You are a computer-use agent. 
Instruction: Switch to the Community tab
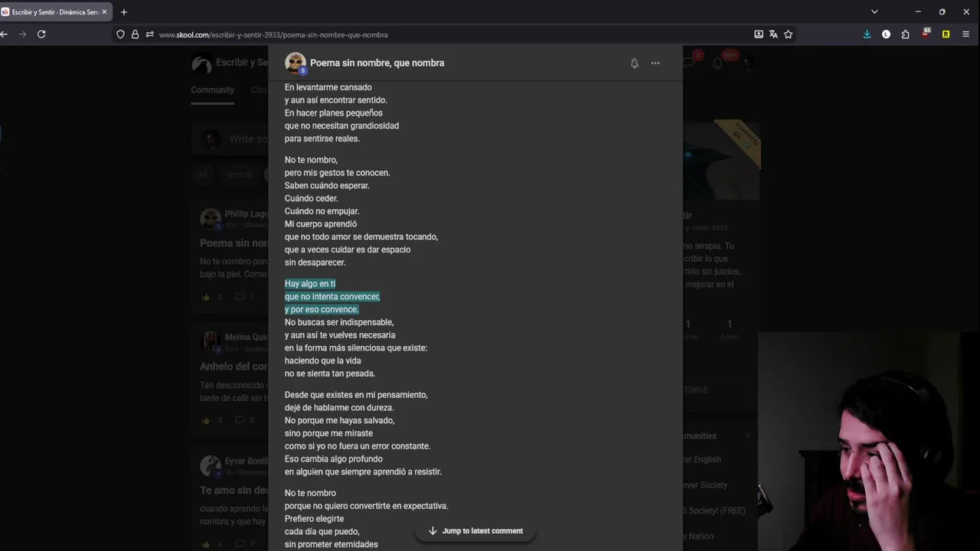(212, 90)
